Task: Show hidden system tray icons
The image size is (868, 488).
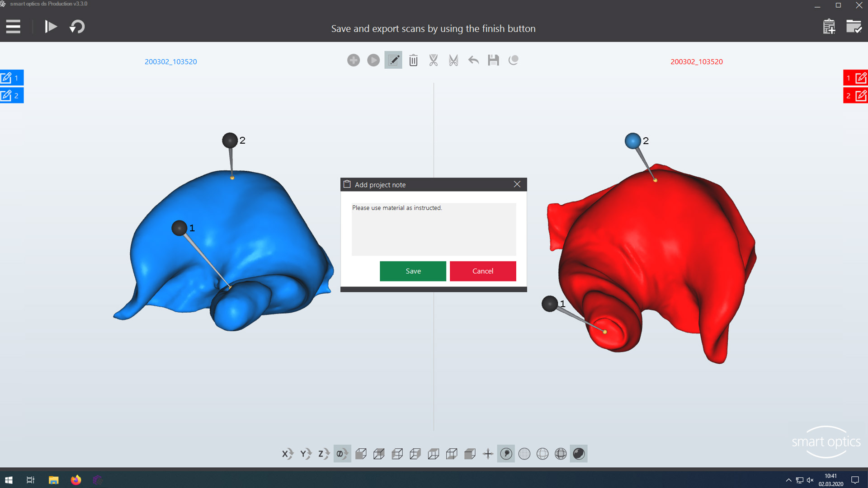Action: coord(788,480)
